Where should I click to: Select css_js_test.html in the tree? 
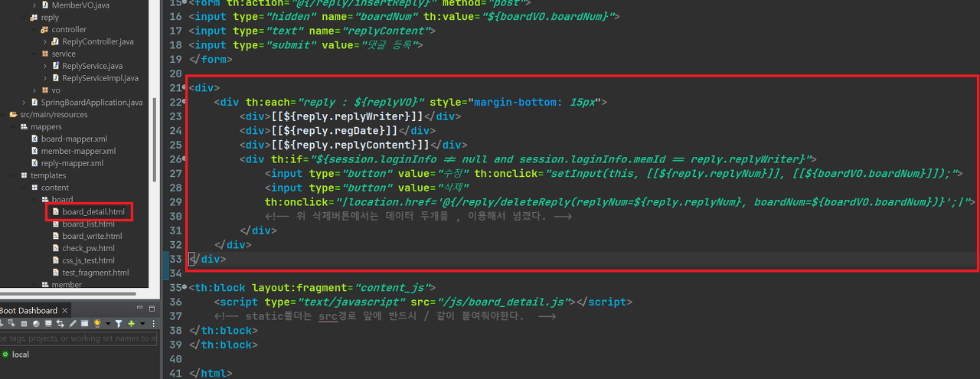click(89, 260)
